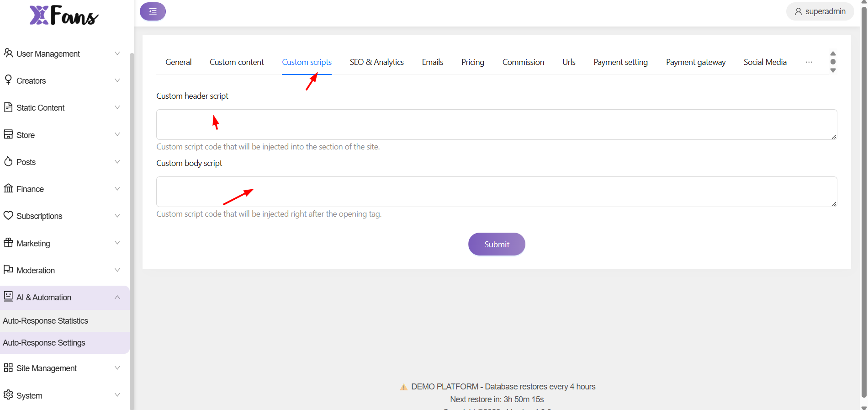
Task: Expand the Site Management chevron
Action: click(117, 368)
